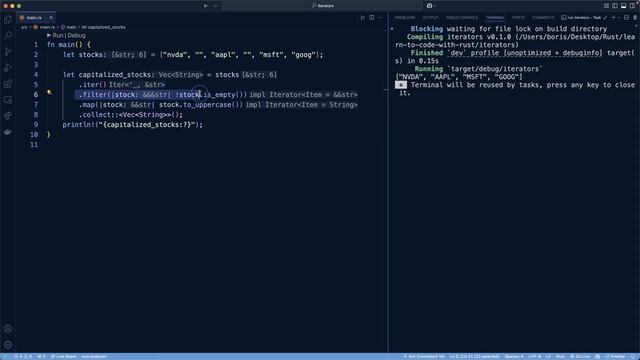The width and height of the screenshot is (640, 360).
Task: Split the terminal panel
Action: pos(627,18)
